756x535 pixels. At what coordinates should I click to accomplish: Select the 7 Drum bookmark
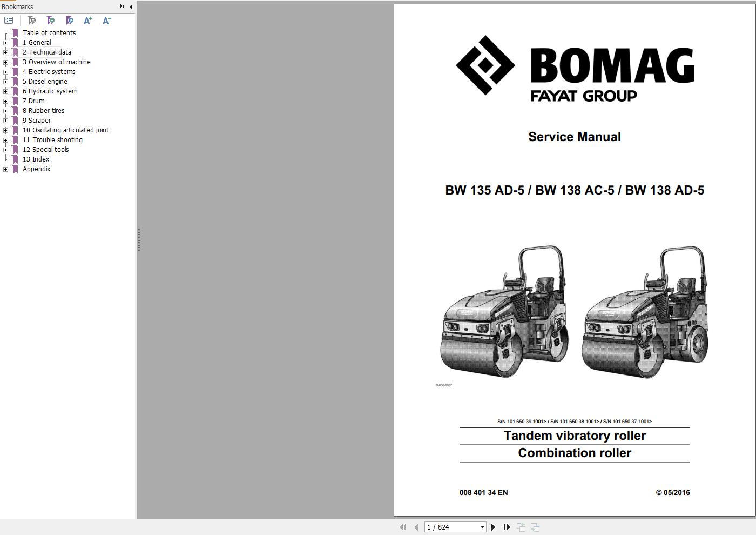(x=33, y=101)
